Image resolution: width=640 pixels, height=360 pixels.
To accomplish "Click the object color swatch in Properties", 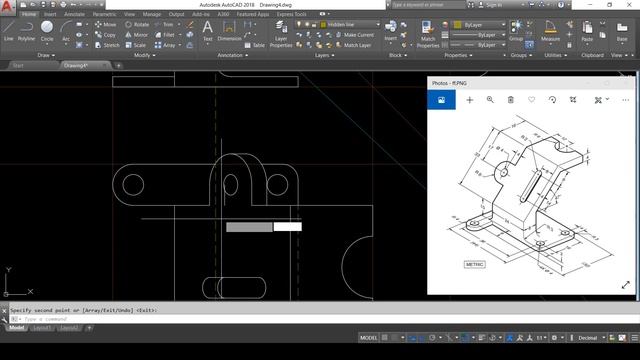I will [458, 25].
